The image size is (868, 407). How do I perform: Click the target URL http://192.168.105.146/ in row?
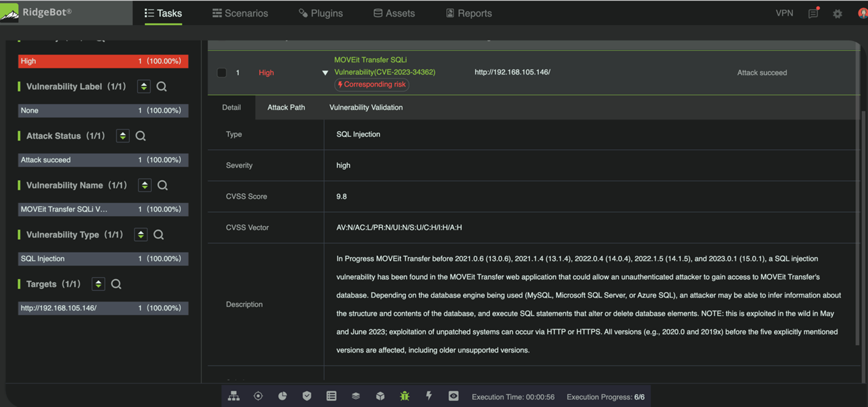[512, 72]
